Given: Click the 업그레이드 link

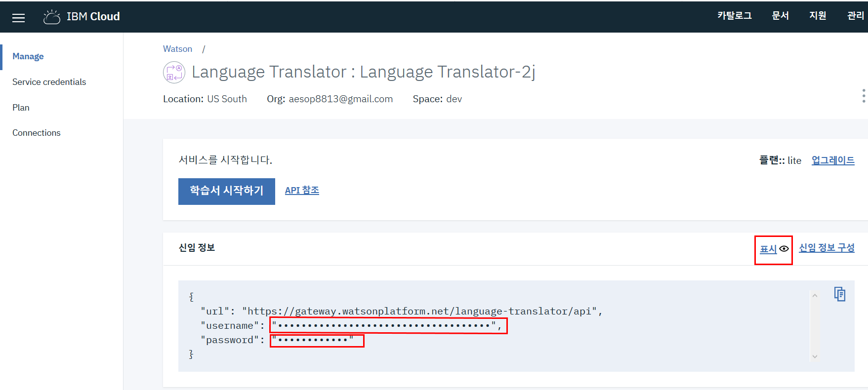Looking at the screenshot, I should pyautogui.click(x=833, y=160).
